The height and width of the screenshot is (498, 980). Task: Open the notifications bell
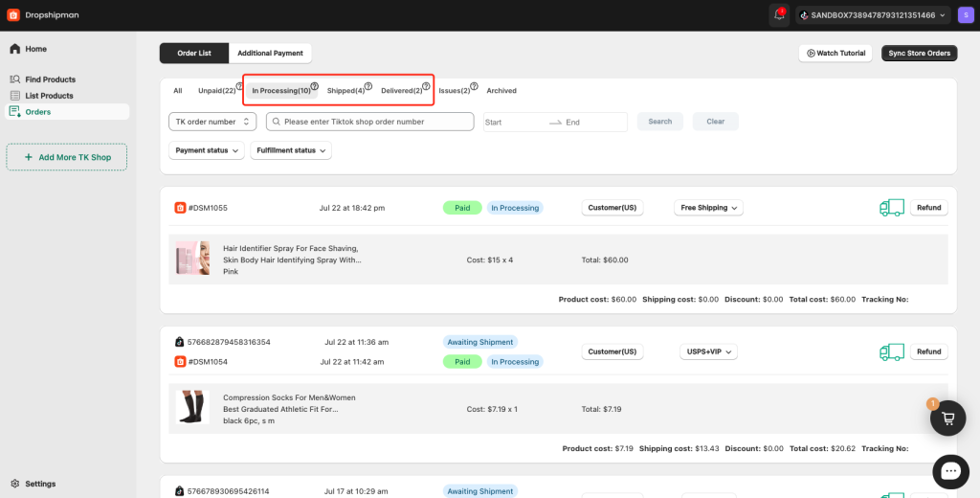779,15
